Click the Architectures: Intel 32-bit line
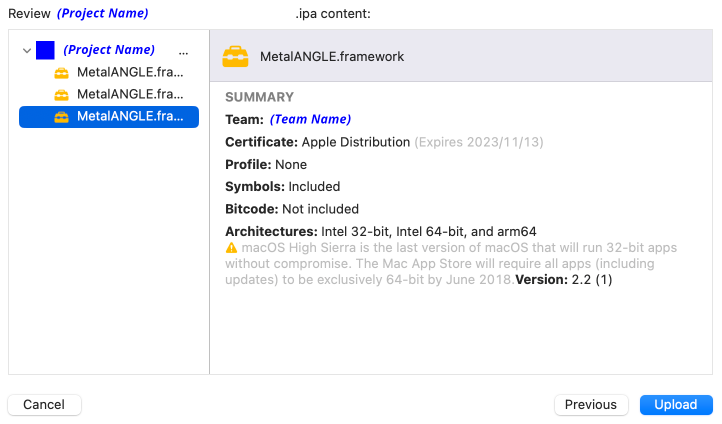 tap(381, 231)
